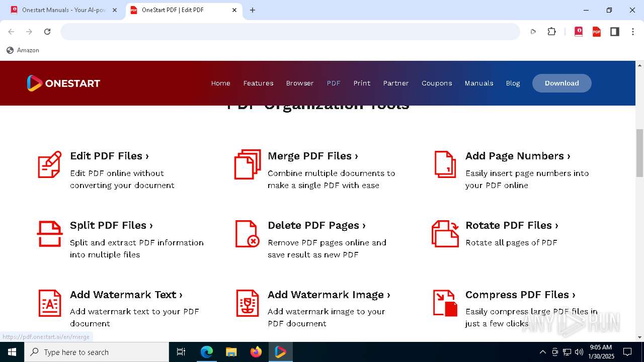Click the Windows taskbar search box

[97, 352]
